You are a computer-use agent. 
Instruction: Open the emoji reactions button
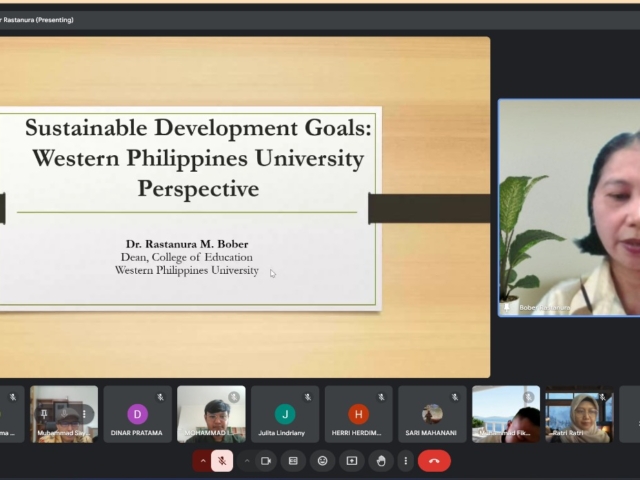click(x=322, y=461)
